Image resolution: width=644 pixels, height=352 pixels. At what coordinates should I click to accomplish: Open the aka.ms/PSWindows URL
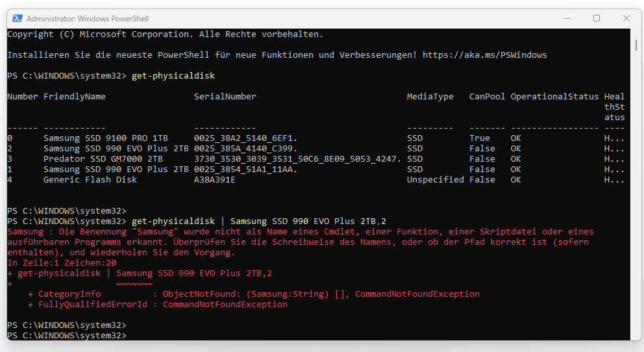point(484,55)
